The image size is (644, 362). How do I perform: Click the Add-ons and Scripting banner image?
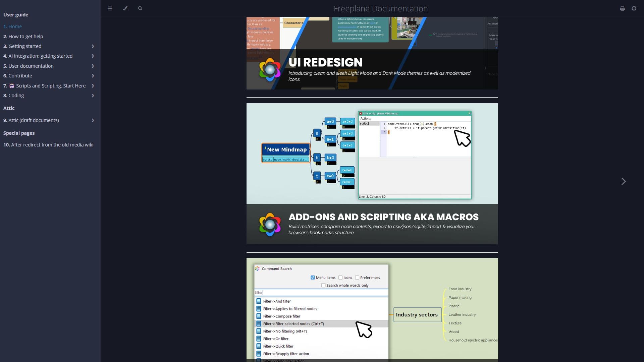point(372,174)
